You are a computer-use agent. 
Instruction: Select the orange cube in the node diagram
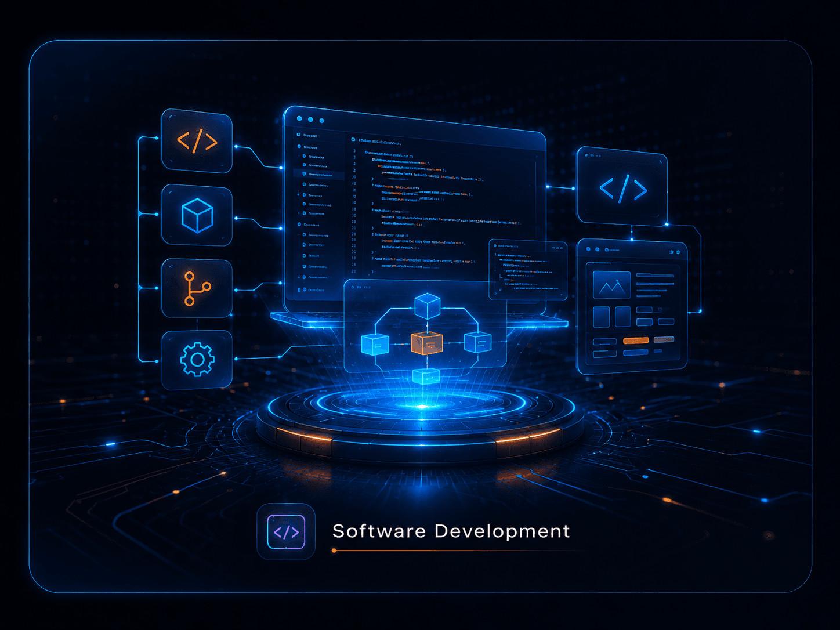(427, 342)
